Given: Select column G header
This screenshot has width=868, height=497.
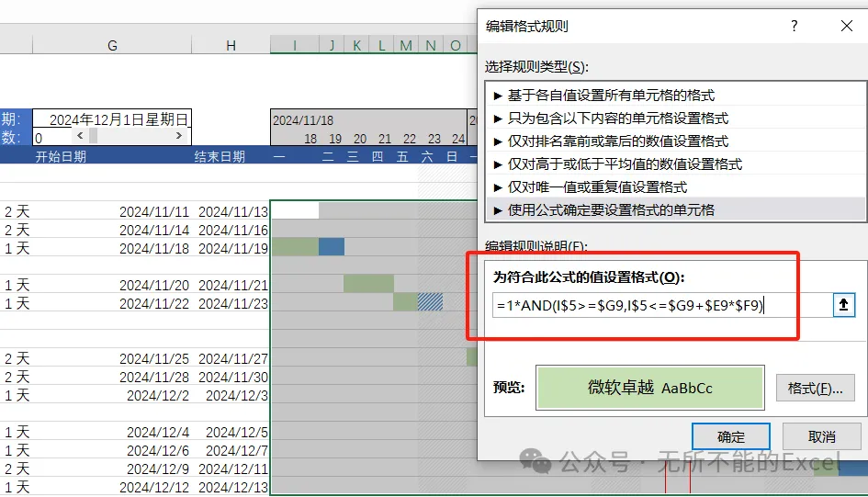Looking at the screenshot, I should pos(112,45).
